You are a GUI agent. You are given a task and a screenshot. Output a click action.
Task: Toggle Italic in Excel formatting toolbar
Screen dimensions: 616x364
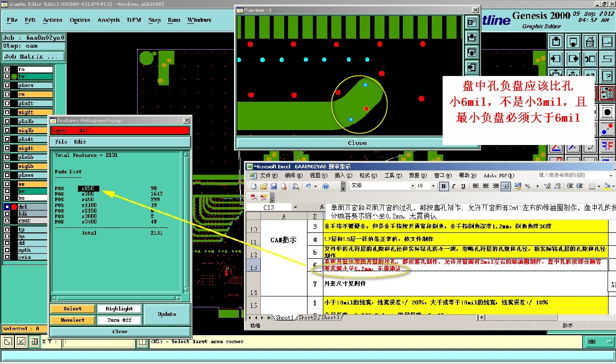[453, 186]
